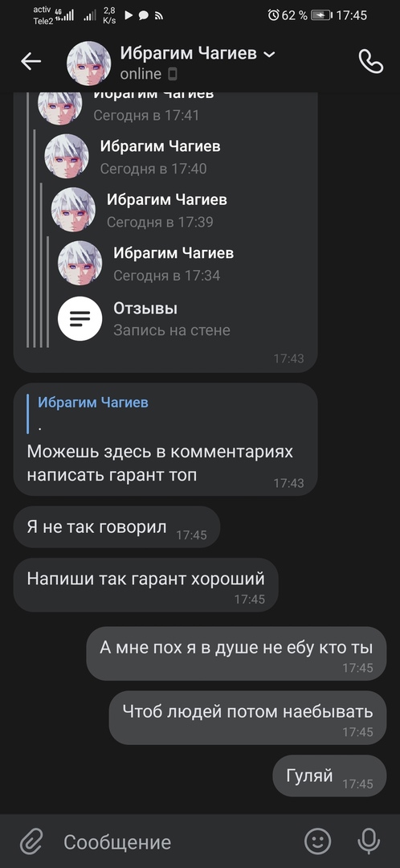Select the sent message 'Гуляй'
The width and height of the screenshot is (400, 868).
[330, 776]
